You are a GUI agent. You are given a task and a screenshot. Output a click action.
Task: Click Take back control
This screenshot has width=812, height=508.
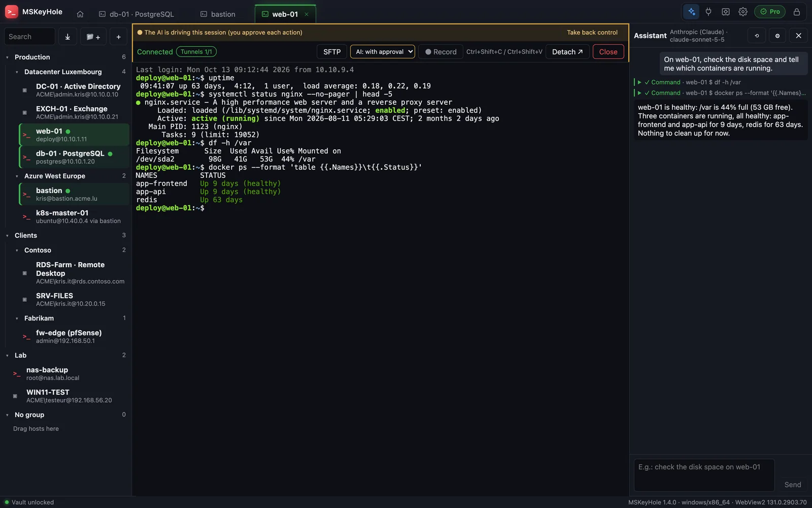pos(592,33)
